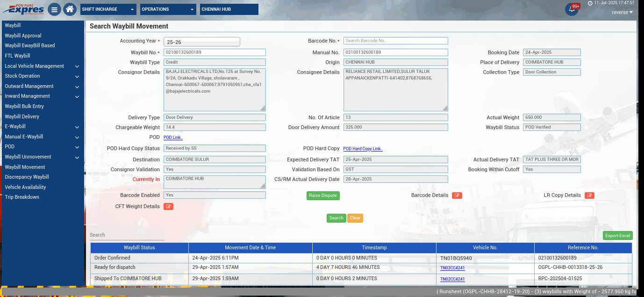Click the green Search button
The image size is (644, 297).
(x=336, y=218)
